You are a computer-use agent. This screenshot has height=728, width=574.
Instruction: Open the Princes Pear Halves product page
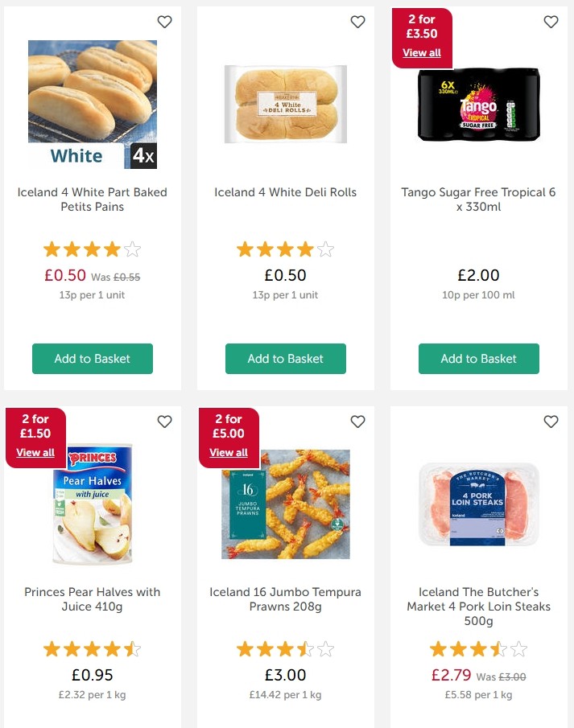tap(92, 599)
